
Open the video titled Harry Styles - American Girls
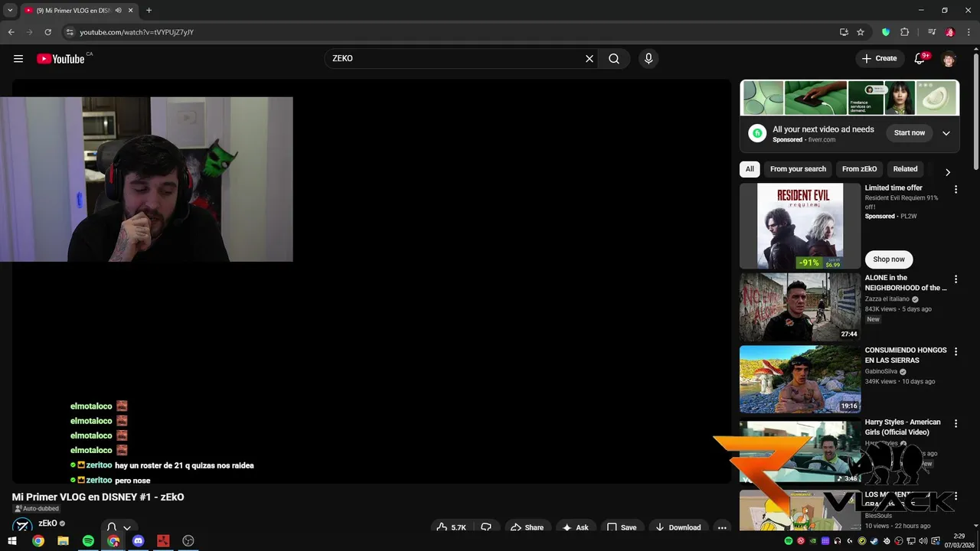(903, 427)
